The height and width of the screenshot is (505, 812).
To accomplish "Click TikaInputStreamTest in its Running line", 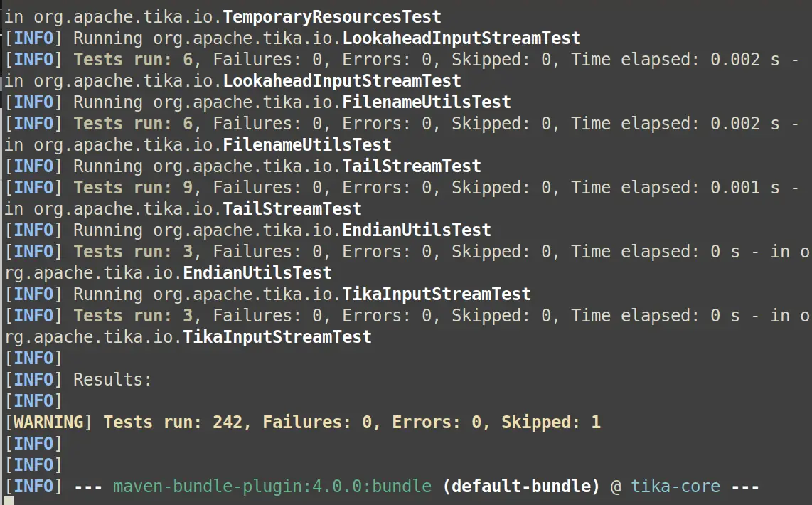I will click(x=437, y=294).
